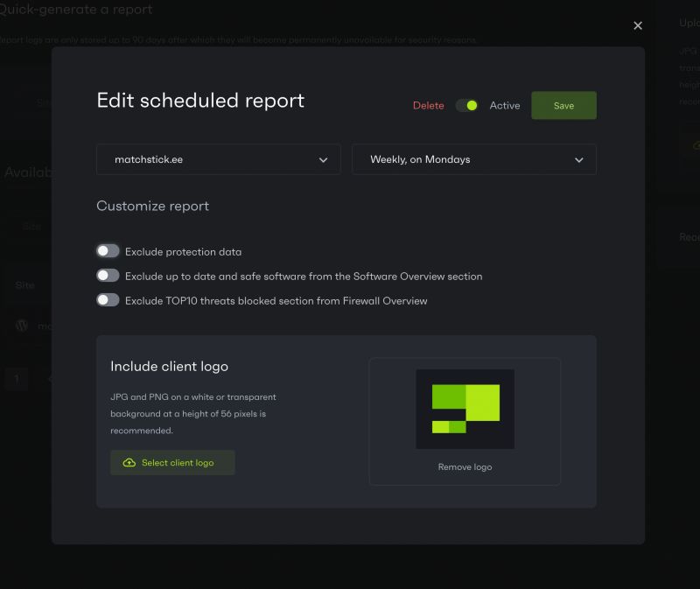The image size is (700, 589).
Task: Click the green client logo preview
Action: click(x=464, y=408)
